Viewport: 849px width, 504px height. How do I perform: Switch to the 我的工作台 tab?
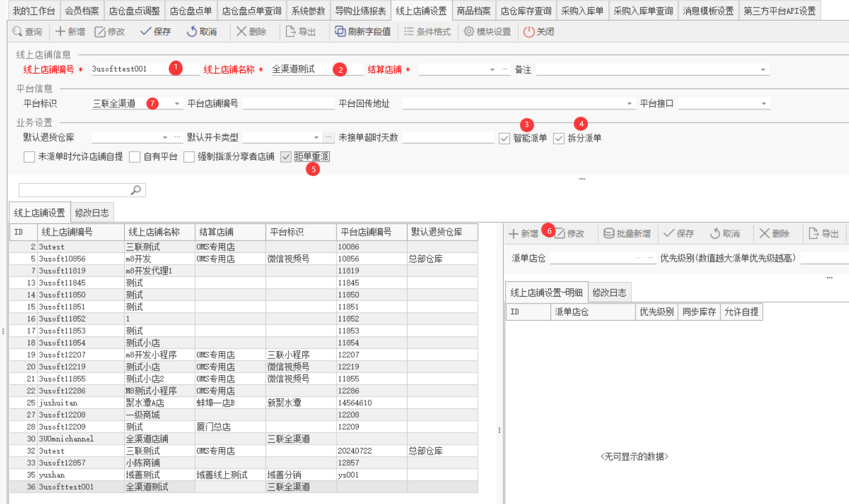[34, 10]
